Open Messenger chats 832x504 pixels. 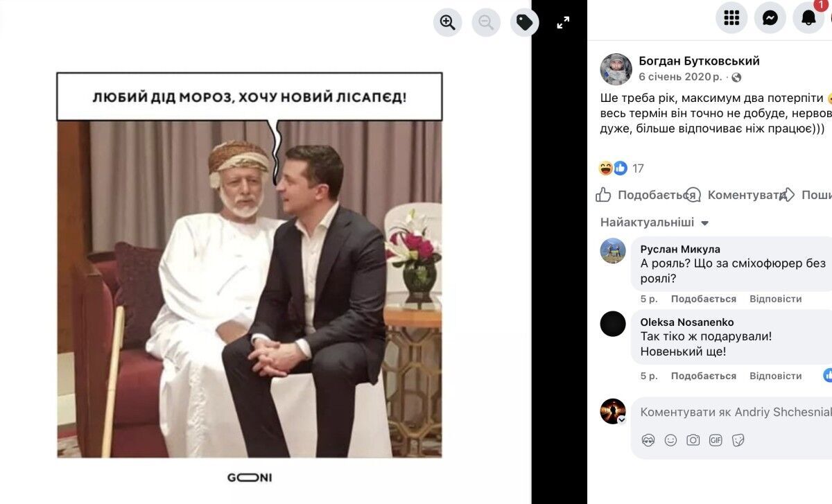coord(769,18)
